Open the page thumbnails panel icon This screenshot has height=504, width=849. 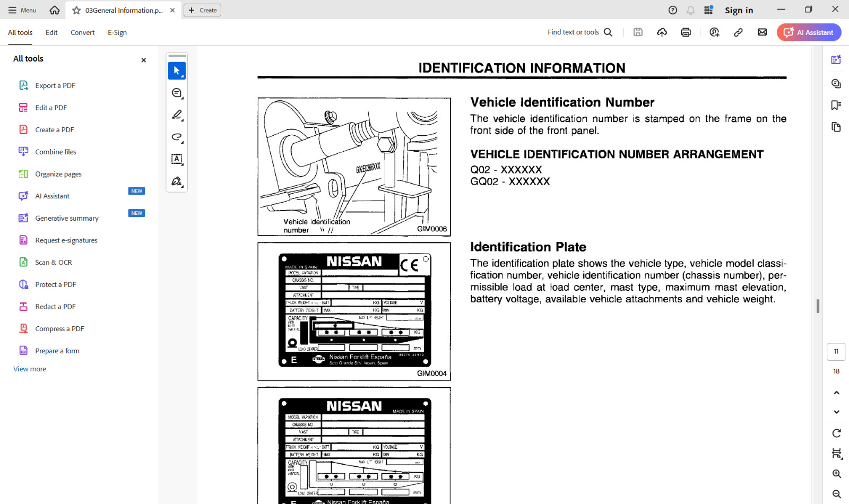pos(836,127)
